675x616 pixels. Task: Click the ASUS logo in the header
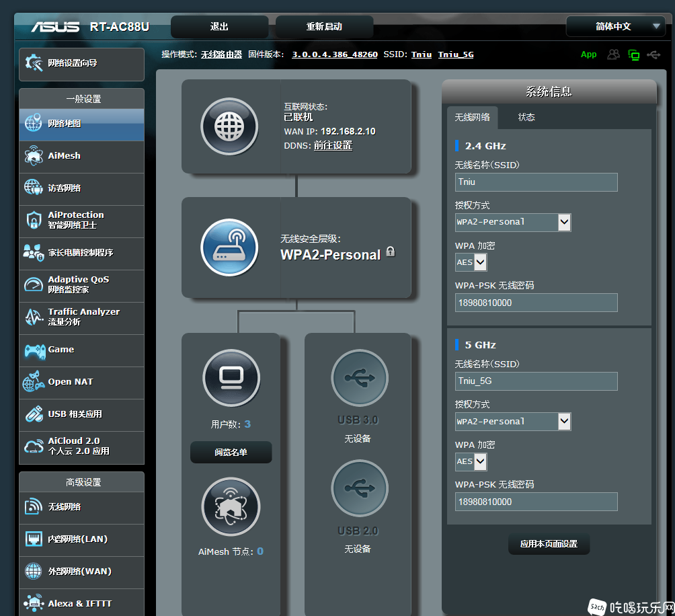click(55, 27)
